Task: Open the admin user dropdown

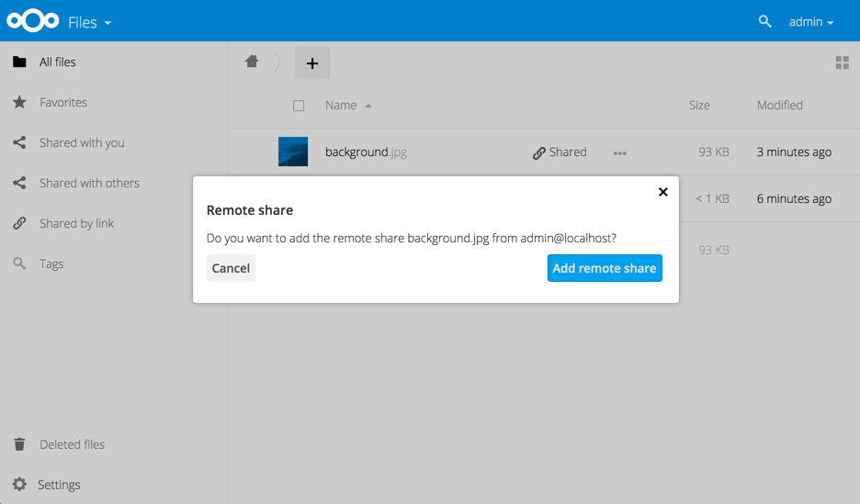Action: tap(811, 22)
